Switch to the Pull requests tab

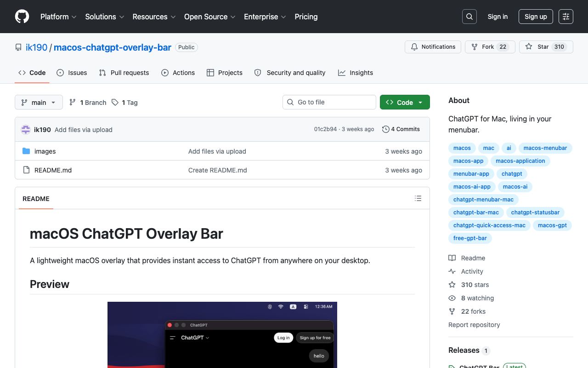point(124,73)
